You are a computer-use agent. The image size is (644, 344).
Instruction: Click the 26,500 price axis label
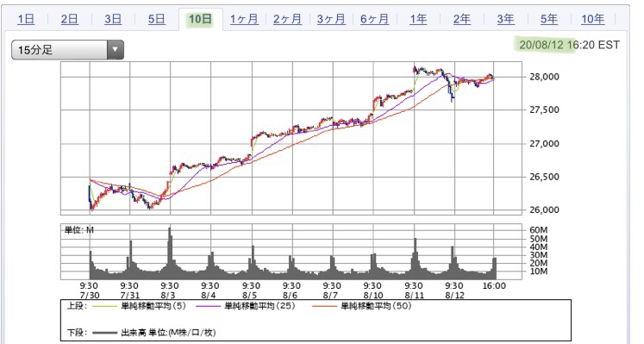[x=544, y=177]
